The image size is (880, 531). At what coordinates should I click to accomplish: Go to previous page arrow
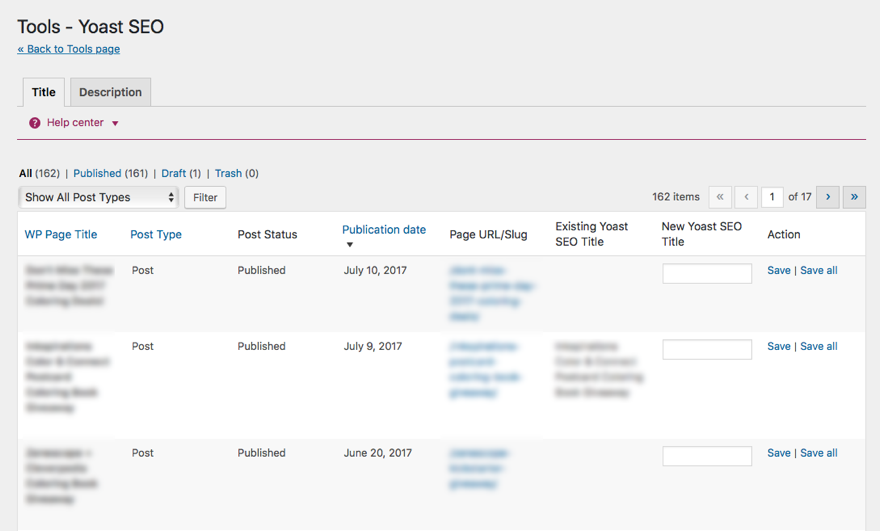point(746,197)
